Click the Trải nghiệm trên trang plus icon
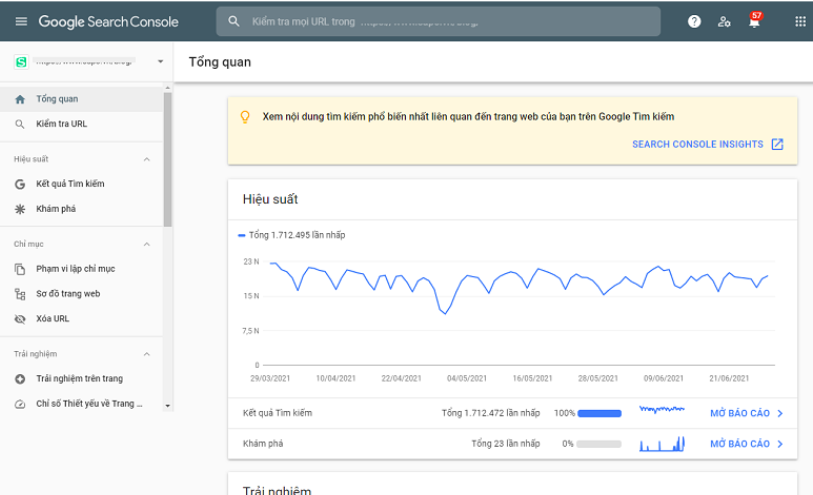 pyautogui.click(x=20, y=379)
